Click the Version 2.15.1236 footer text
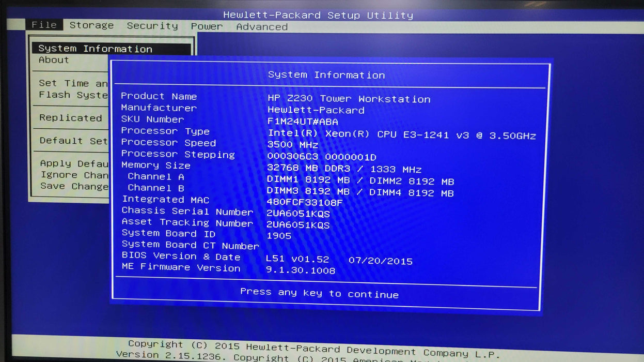 [171, 355]
